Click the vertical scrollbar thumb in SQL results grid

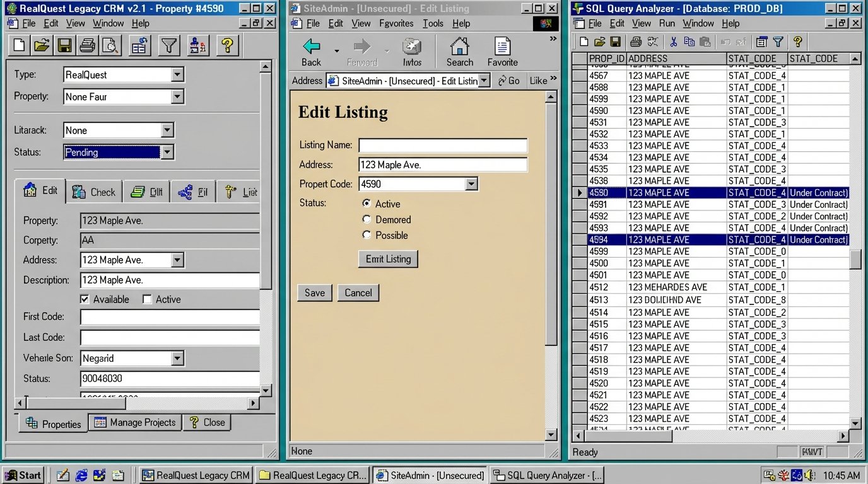click(855, 258)
